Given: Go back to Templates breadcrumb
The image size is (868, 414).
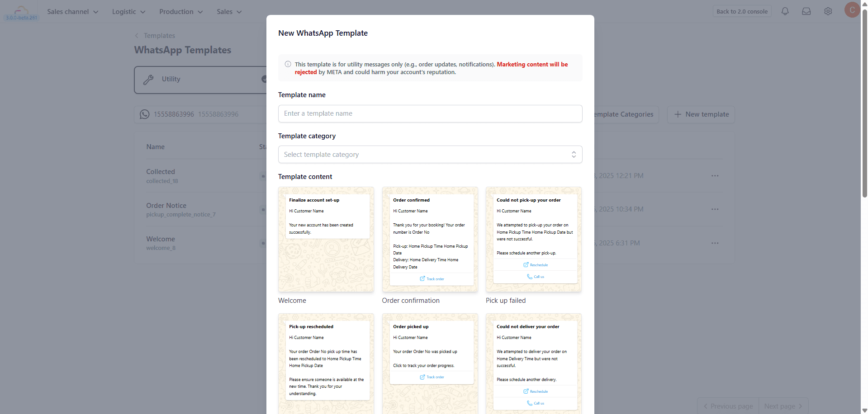Looking at the screenshot, I should pos(159,36).
